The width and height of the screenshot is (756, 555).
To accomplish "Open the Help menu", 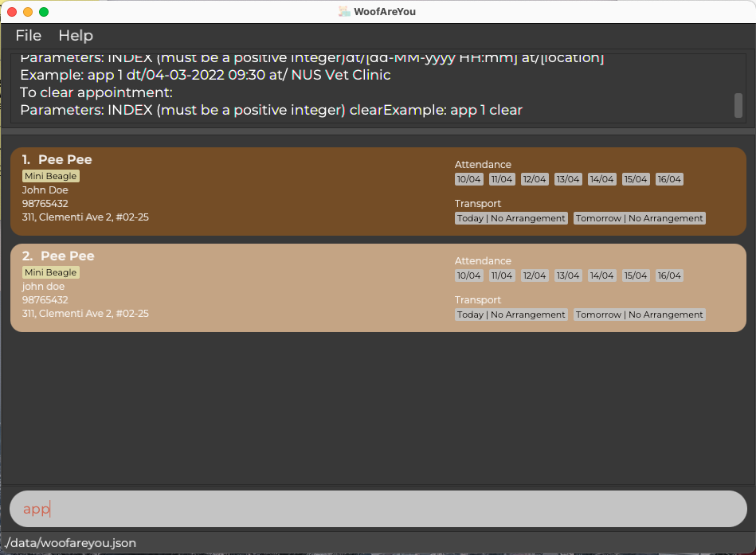I will 76,36.
